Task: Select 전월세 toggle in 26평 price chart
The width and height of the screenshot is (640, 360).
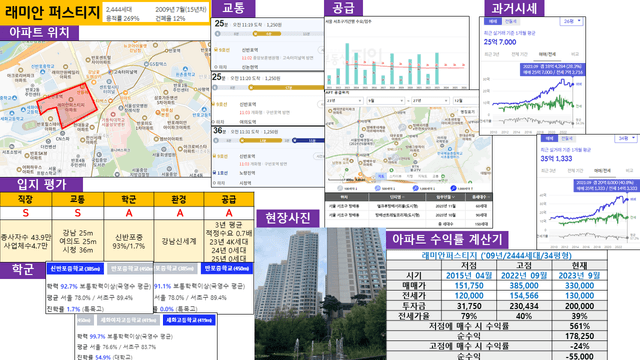Action: pos(511,21)
